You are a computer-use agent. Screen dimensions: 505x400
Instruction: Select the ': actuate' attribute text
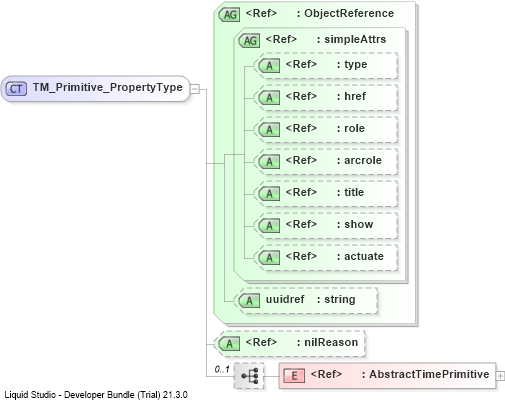360,256
